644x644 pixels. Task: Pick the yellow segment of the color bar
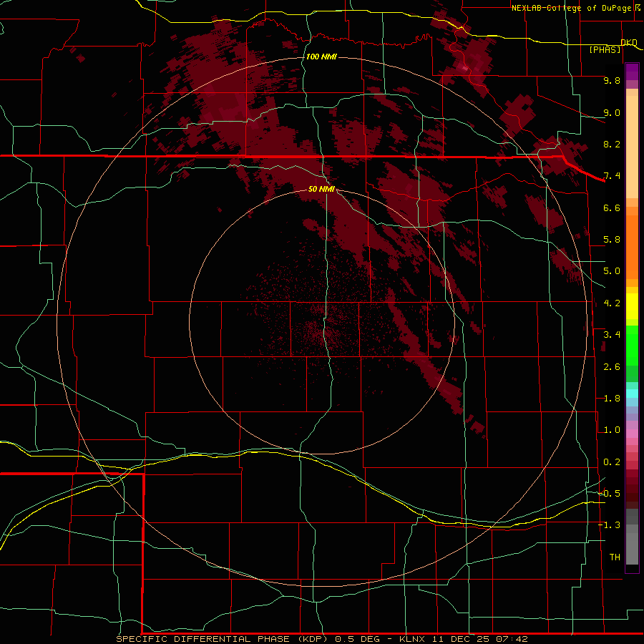[x=632, y=306]
